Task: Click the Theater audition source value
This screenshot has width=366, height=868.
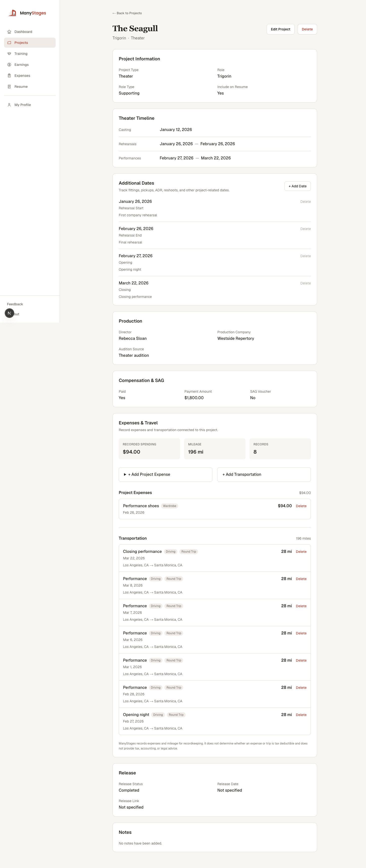Action: 134,356
